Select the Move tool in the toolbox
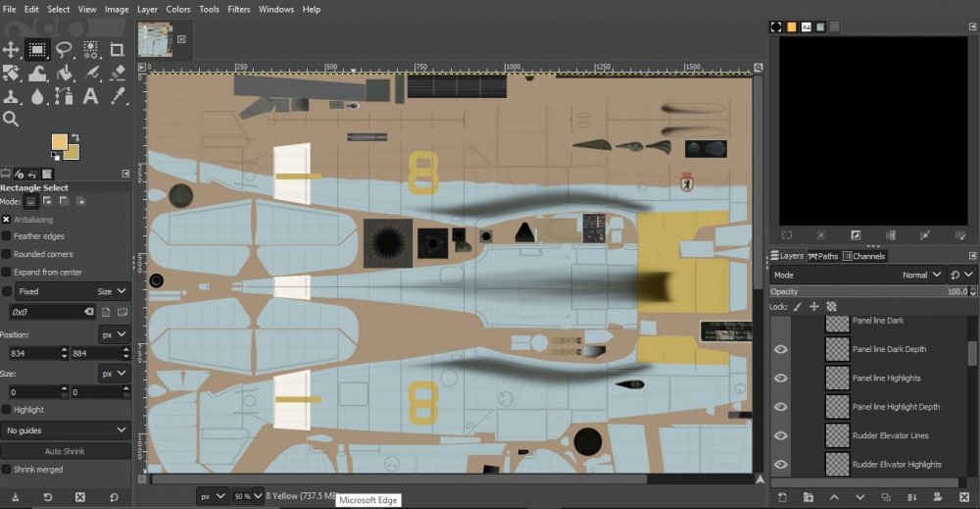 tap(11, 49)
